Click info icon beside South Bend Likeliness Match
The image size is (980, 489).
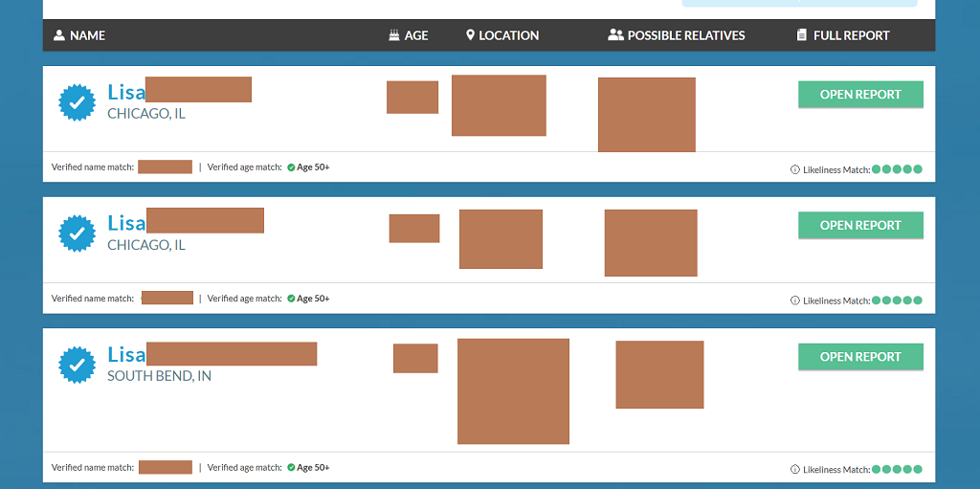tap(795, 470)
